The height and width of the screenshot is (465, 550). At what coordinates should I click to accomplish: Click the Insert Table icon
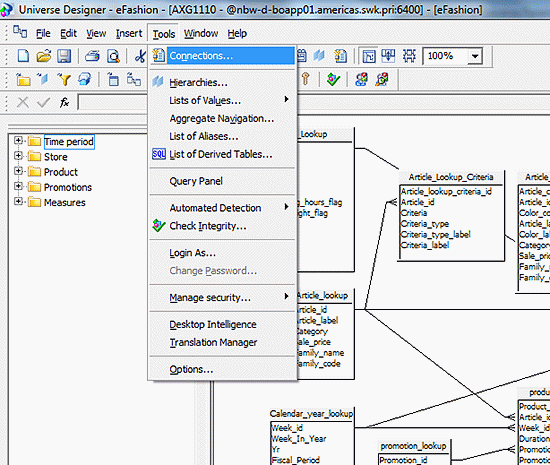click(x=113, y=80)
